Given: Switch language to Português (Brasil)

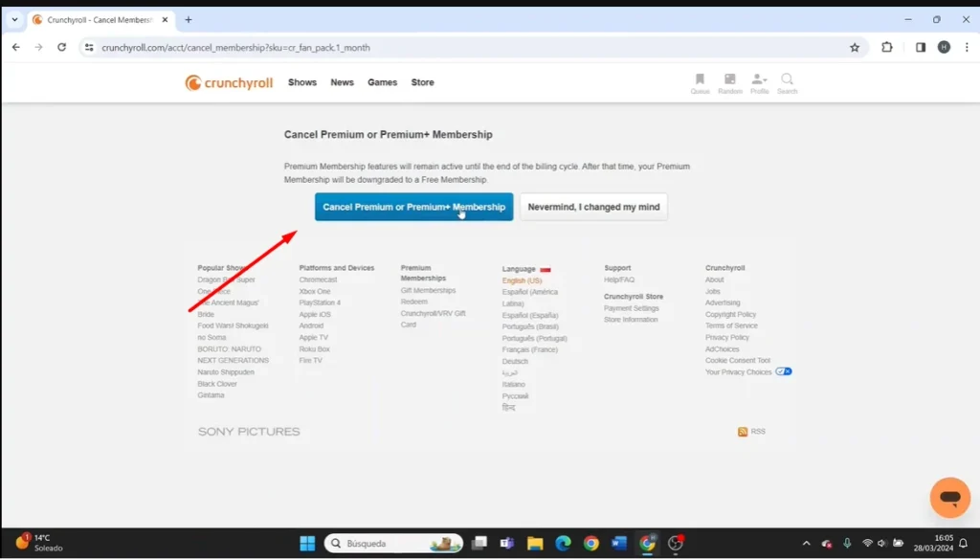Looking at the screenshot, I should click(530, 326).
